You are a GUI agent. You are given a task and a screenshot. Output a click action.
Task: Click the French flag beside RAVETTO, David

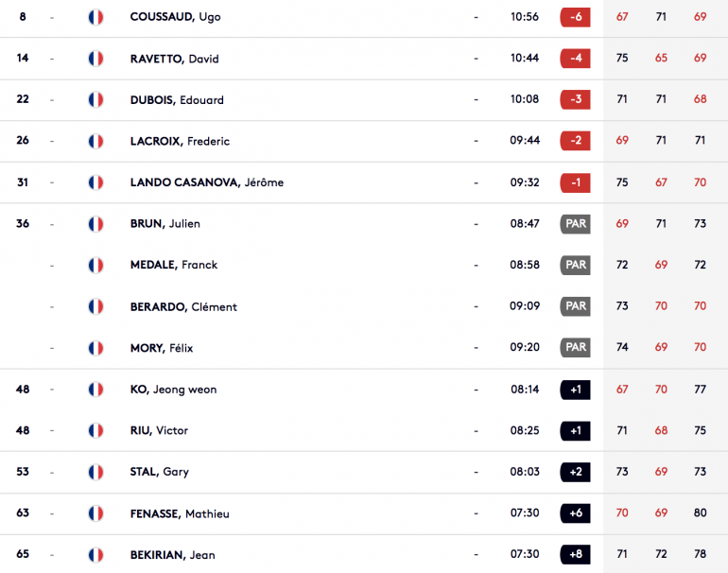tap(95, 59)
